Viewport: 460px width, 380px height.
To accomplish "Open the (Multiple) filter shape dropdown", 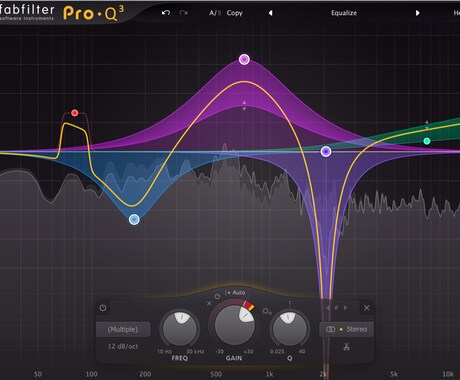I will 123,329.
